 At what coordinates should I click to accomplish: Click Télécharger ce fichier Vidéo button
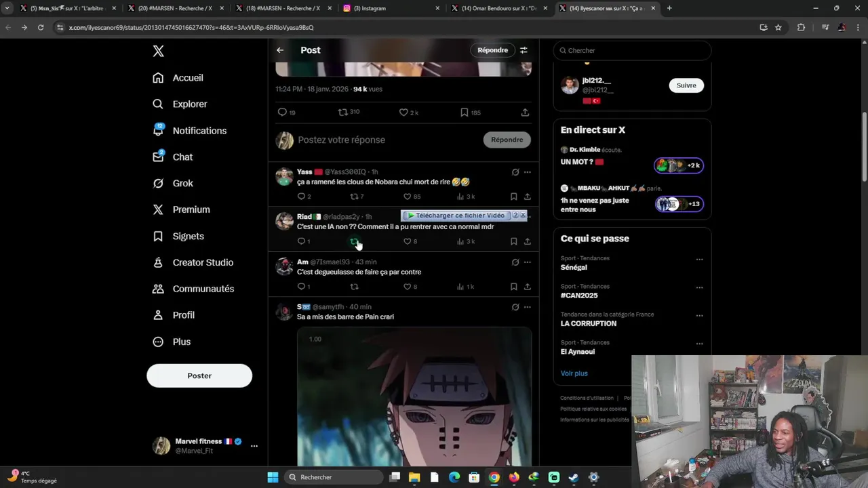[456, 216]
